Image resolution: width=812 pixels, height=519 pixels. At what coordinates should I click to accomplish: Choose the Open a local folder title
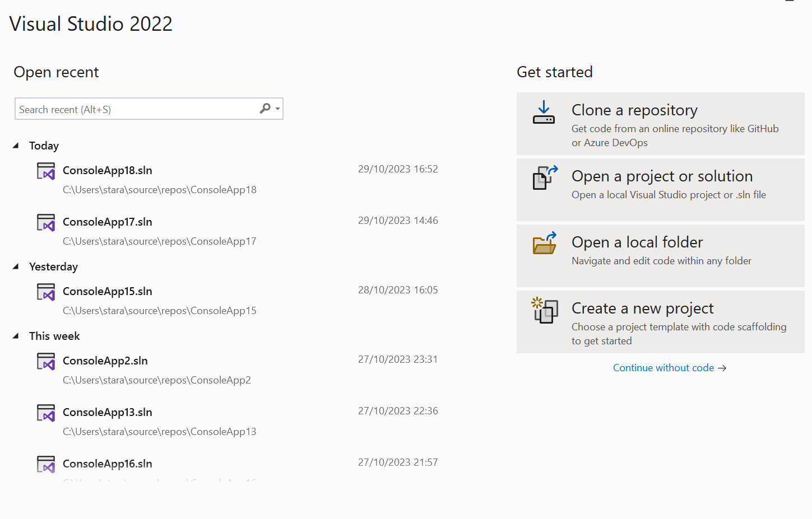pos(637,242)
